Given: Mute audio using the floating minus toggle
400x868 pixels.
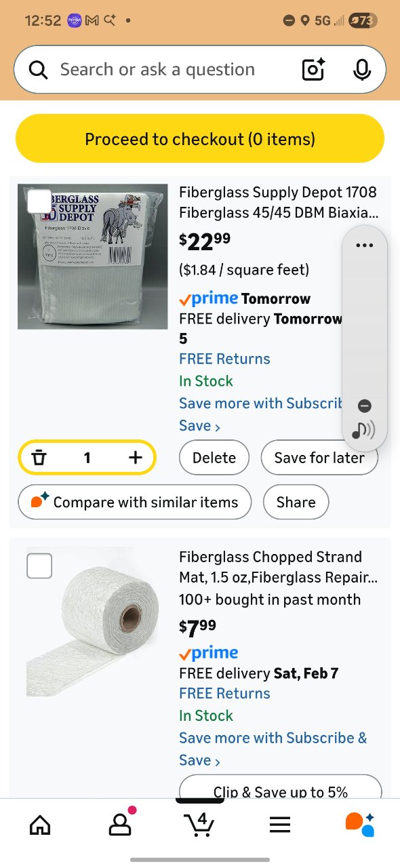Looking at the screenshot, I should [x=365, y=406].
